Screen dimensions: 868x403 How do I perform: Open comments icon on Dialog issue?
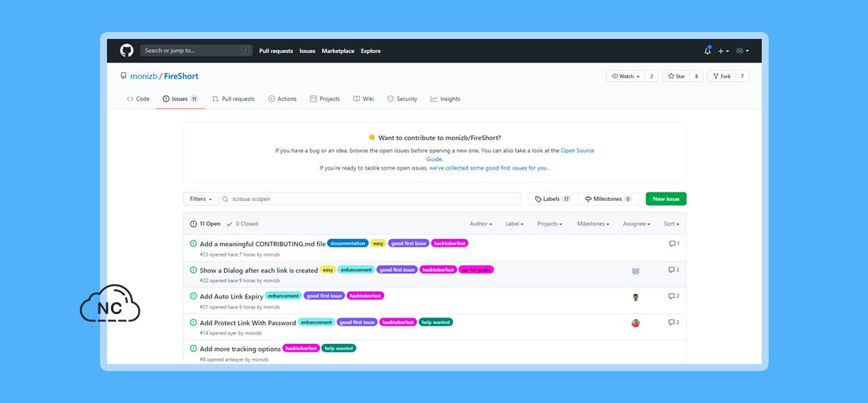point(674,270)
